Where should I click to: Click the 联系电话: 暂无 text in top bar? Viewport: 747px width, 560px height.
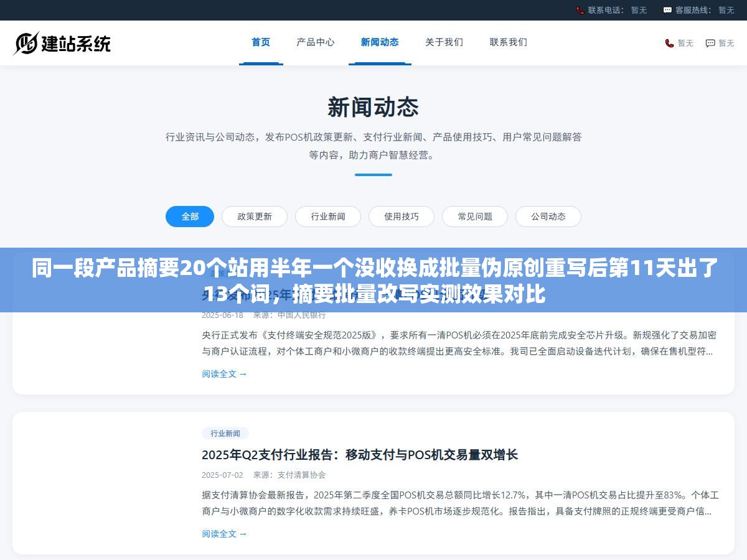(x=617, y=10)
